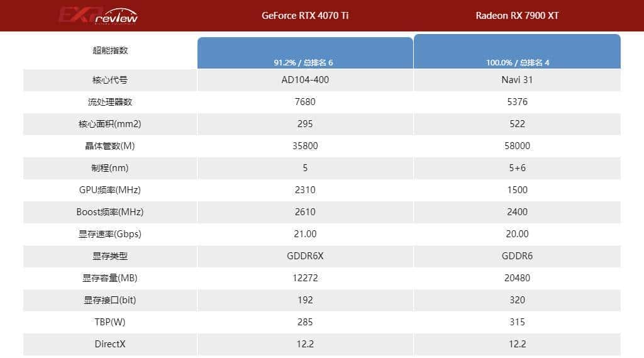Screen dimensions: 644x358
Task: Click the 核心代号 row label
Action: [x=110, y=80]
